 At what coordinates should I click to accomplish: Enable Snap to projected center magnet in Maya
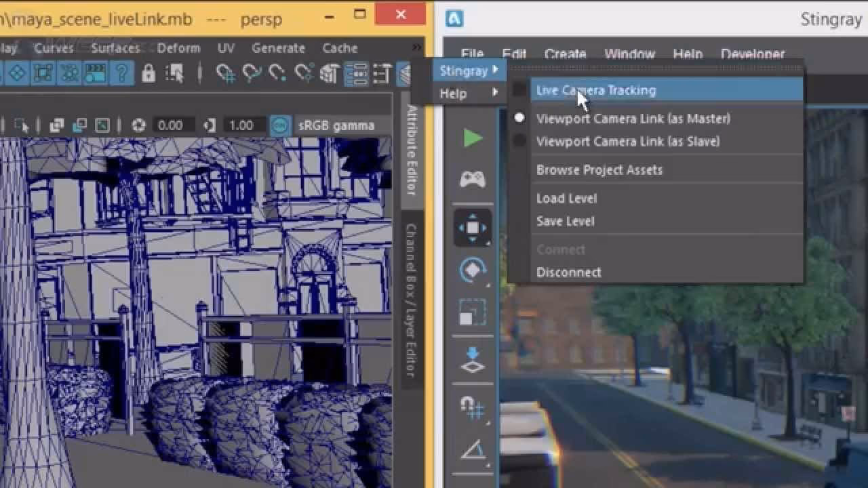coord(303,73)
